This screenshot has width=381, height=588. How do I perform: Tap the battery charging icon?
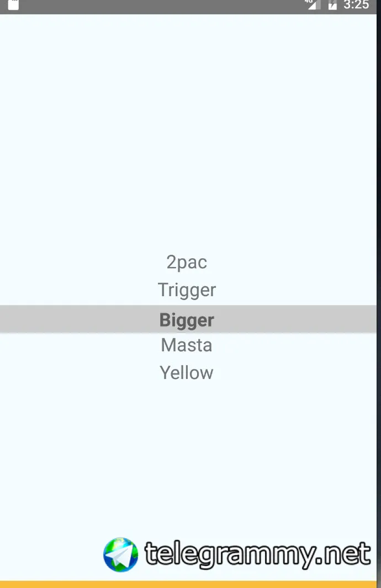tap(332, 5)
